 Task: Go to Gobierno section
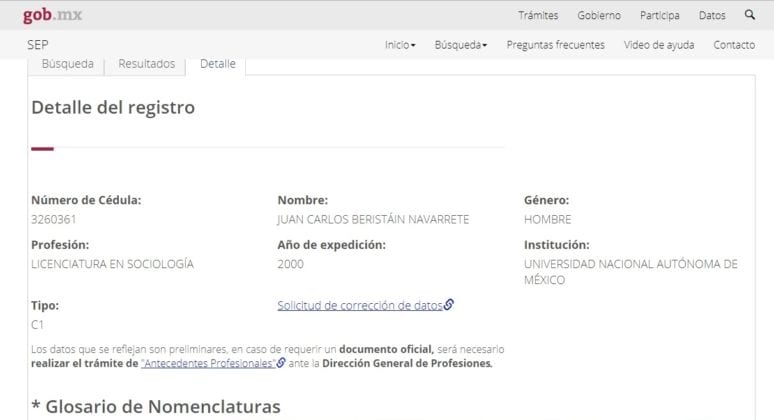(x=599, y=15)
